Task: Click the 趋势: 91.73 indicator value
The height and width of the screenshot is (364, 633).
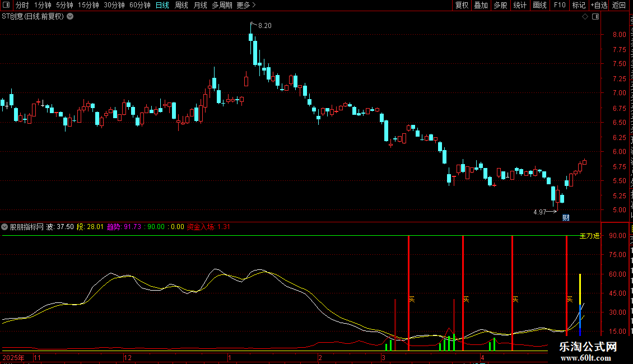Action: pyautogui.click(x=124, y=227)
